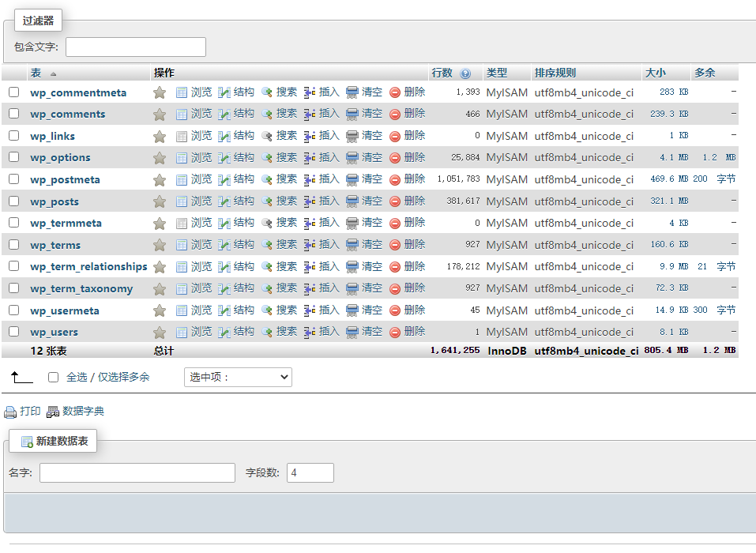Screen dimensions: 756x553
Task: Click insert icon for wp_postmeta row
Action: click(310, 180)
